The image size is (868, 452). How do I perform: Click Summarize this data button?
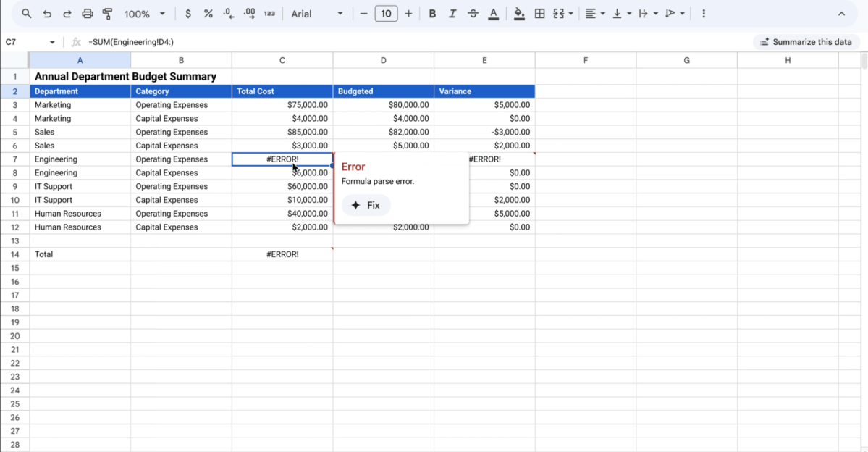(x=806, y=42)
